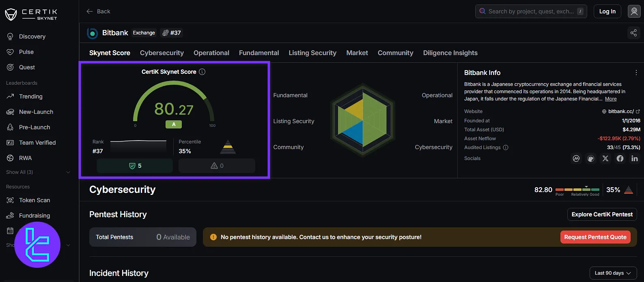Expand the Show All (3) leaderboards
644x282 pixels.
pyautogui.click(x=38, y=172)
